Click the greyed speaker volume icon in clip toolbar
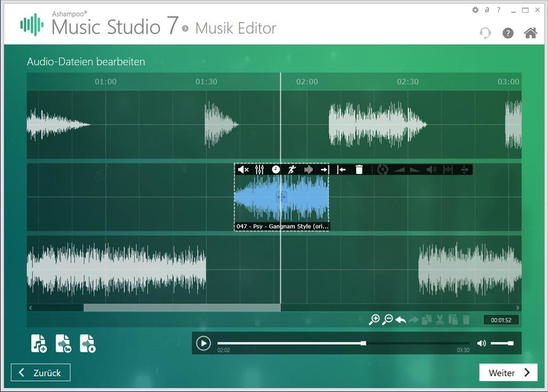Image resolution: width=548 pixels, height=392 pixels. (x=432, y=170)
